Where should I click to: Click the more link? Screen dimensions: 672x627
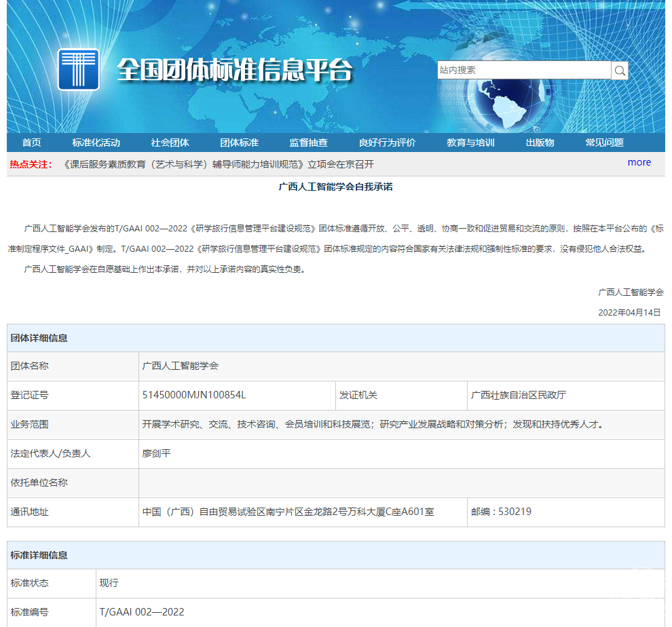[x=639, y=162]
